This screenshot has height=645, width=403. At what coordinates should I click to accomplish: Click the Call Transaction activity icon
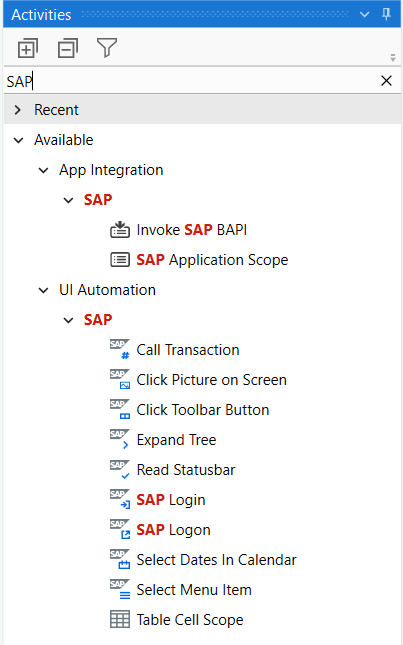[x=120, y=350]
